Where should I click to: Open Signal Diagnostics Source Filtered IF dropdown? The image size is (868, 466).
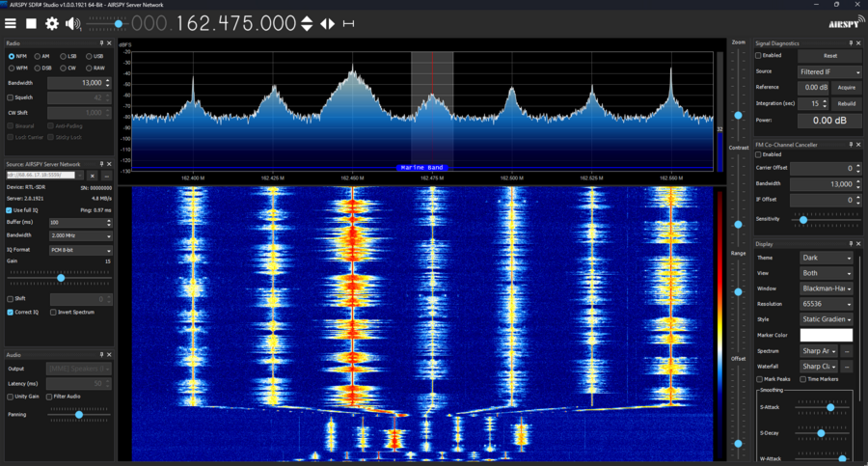[x=829, y=72]
